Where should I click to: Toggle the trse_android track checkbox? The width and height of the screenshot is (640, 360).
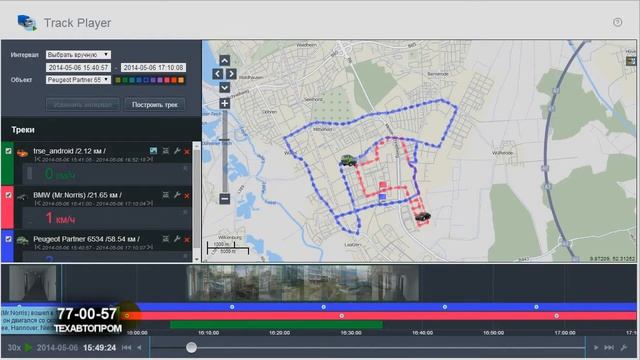click(8, 151)
